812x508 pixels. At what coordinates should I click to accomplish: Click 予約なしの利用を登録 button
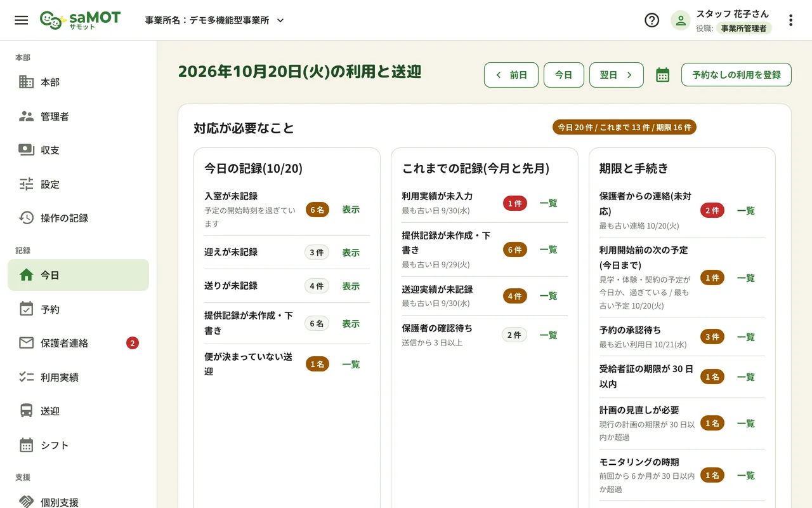point(737,75)
